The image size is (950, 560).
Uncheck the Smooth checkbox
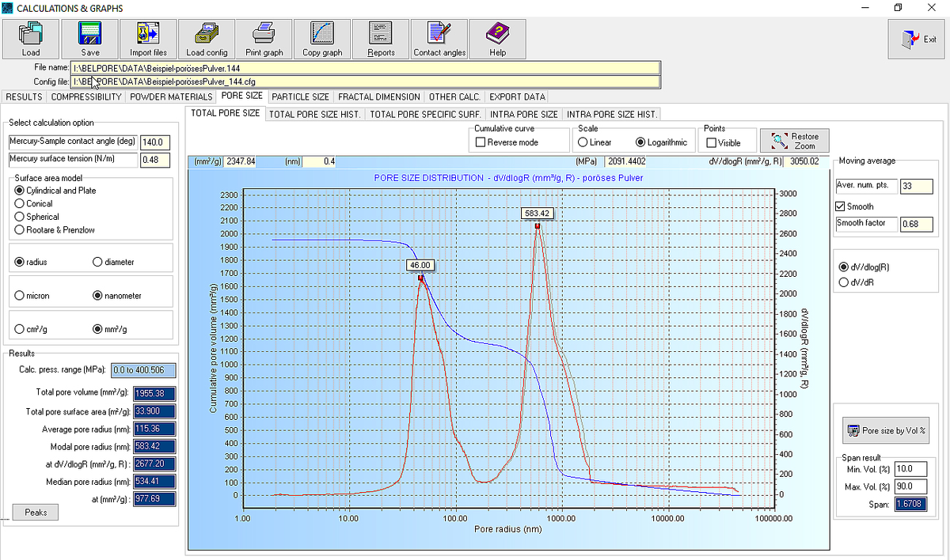pos(842,206)
